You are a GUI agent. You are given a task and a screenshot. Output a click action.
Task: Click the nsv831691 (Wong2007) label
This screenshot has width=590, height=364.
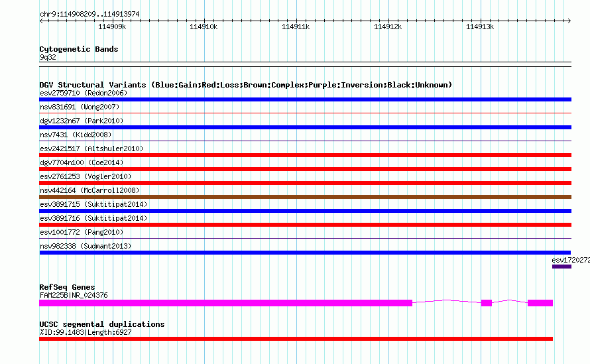pos(80,107)
